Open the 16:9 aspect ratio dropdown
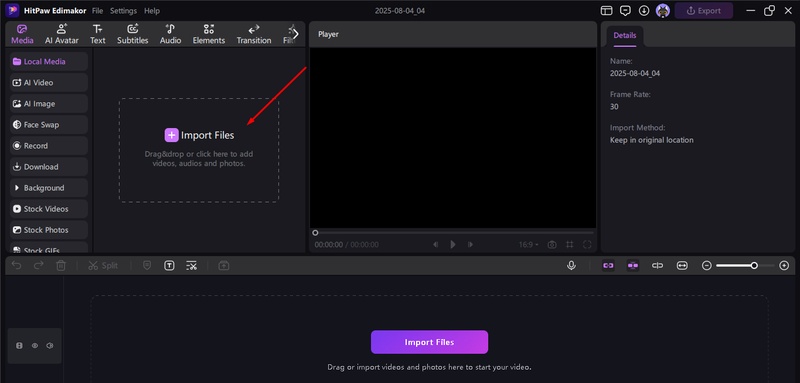 [x=529, y=245]
